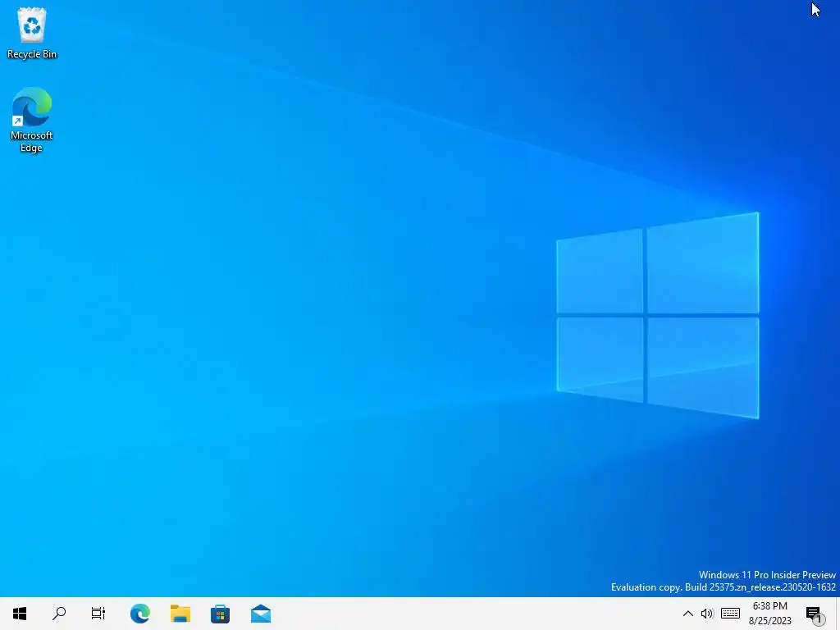The width and height of the screenshot is (840, 630).
Task: Open the Action Center notifications icon
Action: [x=814, y=614]
